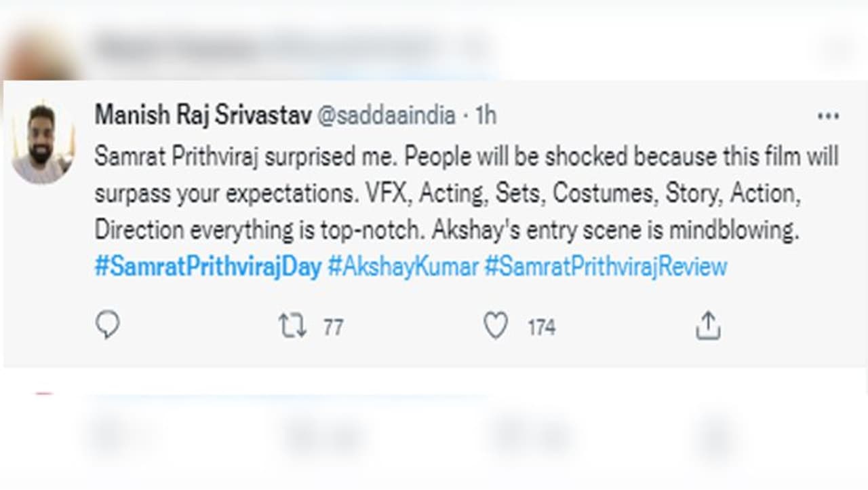This screenshot has height=490, width=868.
Task: Click the reply speech bubble icon
Action: [108, 326]
